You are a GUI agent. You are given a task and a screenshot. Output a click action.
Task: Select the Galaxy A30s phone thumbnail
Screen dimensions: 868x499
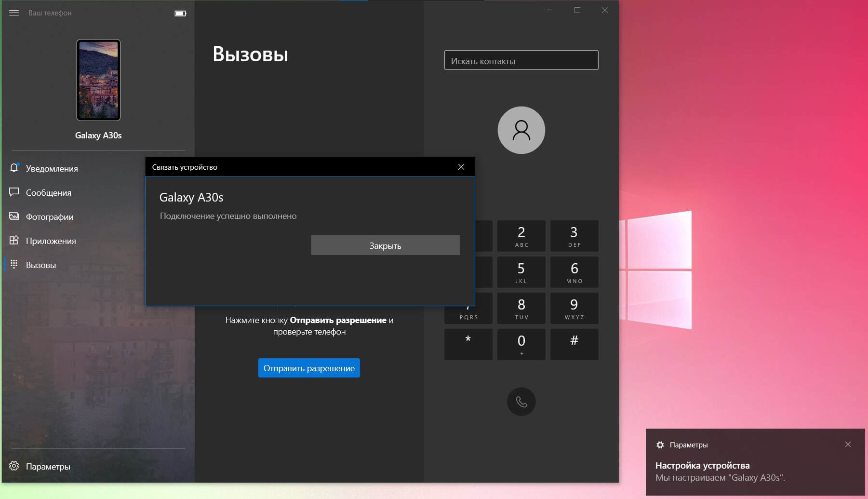click(x=98, y=80)
